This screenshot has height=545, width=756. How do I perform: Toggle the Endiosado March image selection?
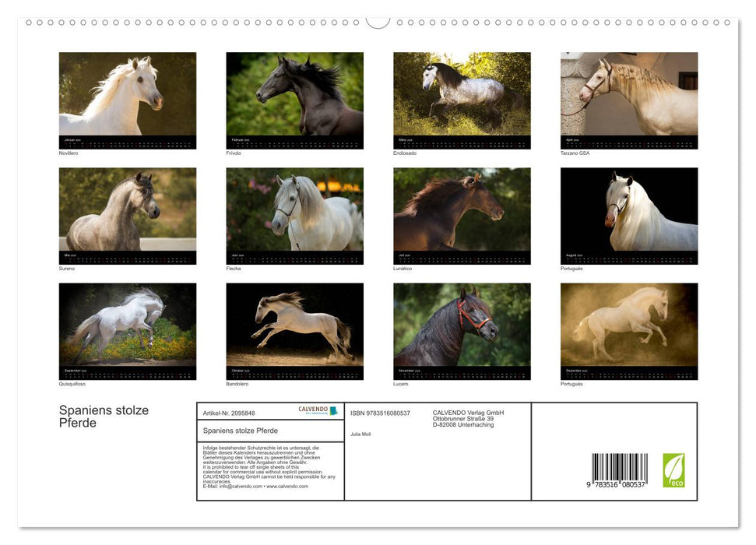pyautogui.click(x=460, y=93)
